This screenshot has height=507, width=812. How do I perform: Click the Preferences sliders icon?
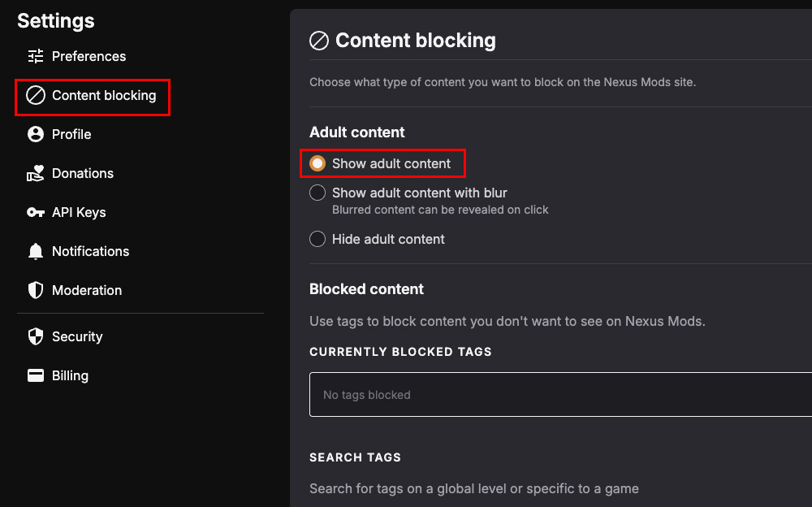pos(35,56)
